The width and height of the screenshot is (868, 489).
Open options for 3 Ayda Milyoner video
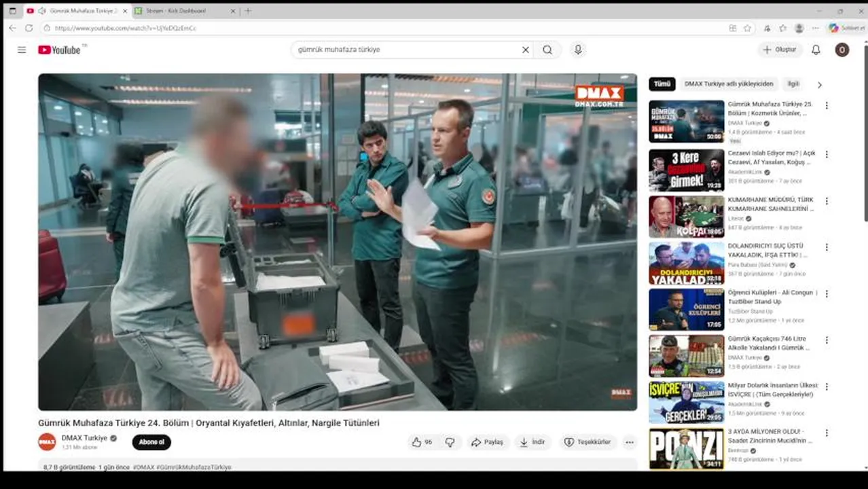(827, 433)
